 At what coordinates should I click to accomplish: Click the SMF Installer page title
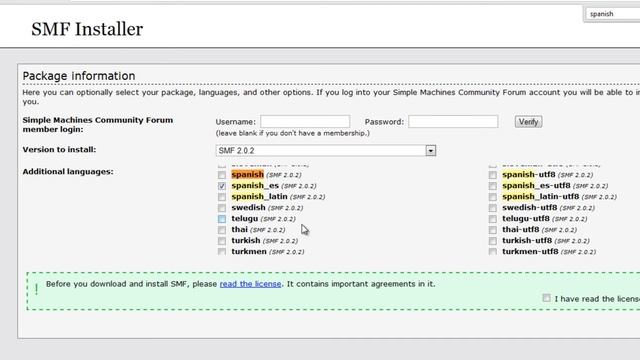pos(87,29)
